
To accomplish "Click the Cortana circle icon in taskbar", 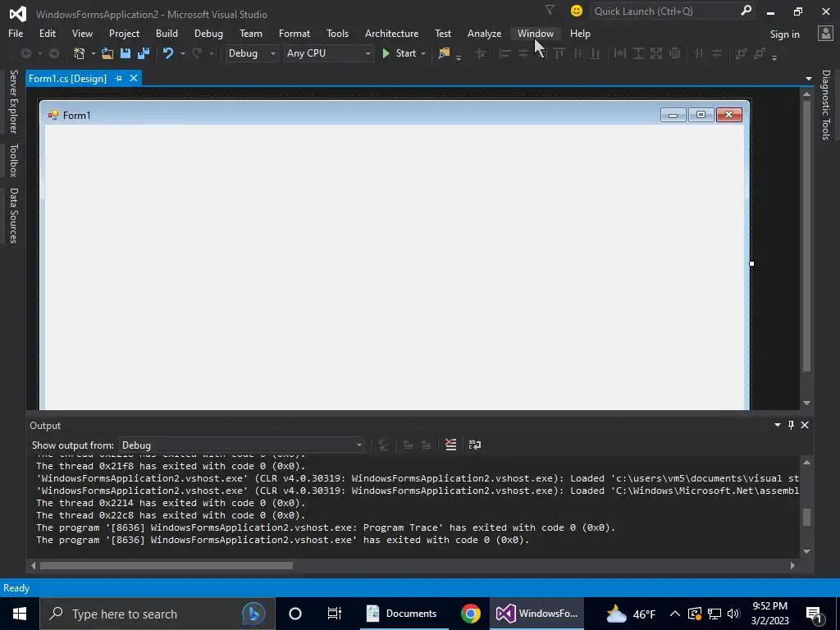I will click(295, 614).
